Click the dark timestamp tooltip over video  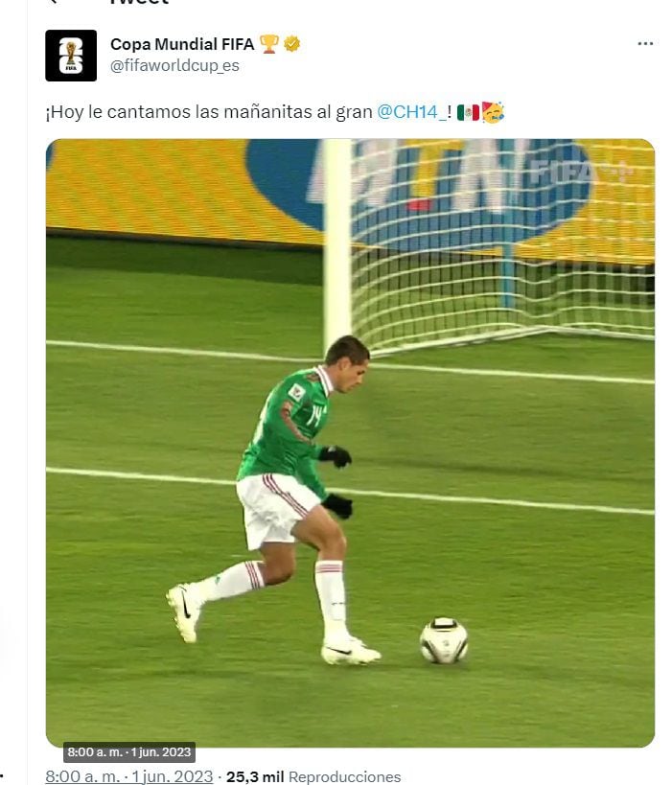129,752
